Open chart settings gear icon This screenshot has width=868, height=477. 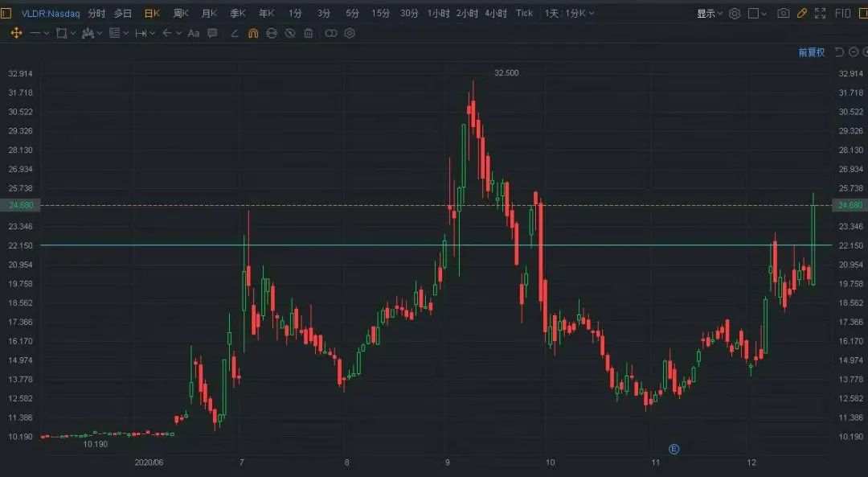(x=734, y=14)
